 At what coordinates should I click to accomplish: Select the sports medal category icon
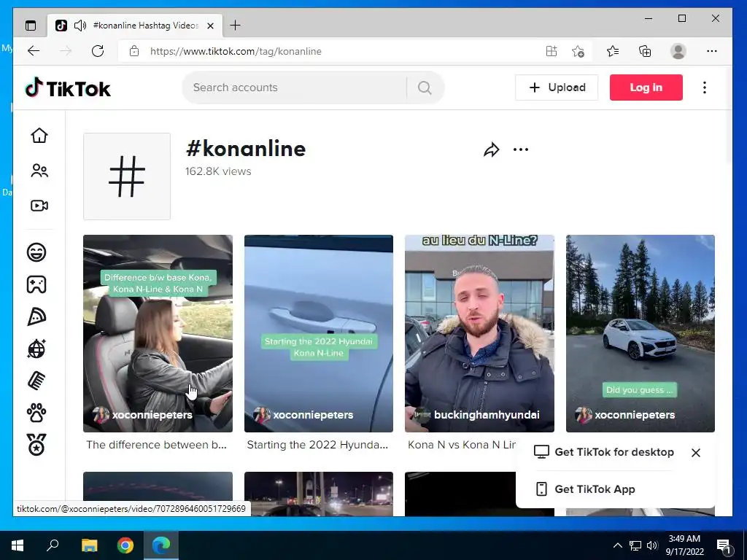tap(36, 445)
